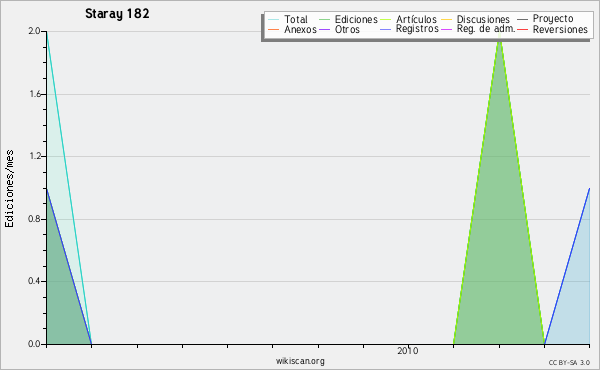This screenshot has width=600, height=370.
Task: Click the 'Proyecto' legend entry
Action: (x=553, y=19)
